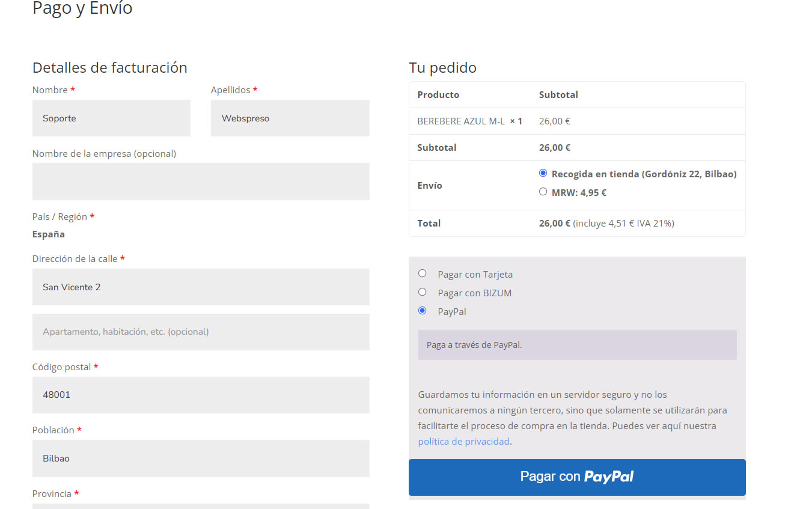Click the Código postal field 48001

[x=201, y=395]
